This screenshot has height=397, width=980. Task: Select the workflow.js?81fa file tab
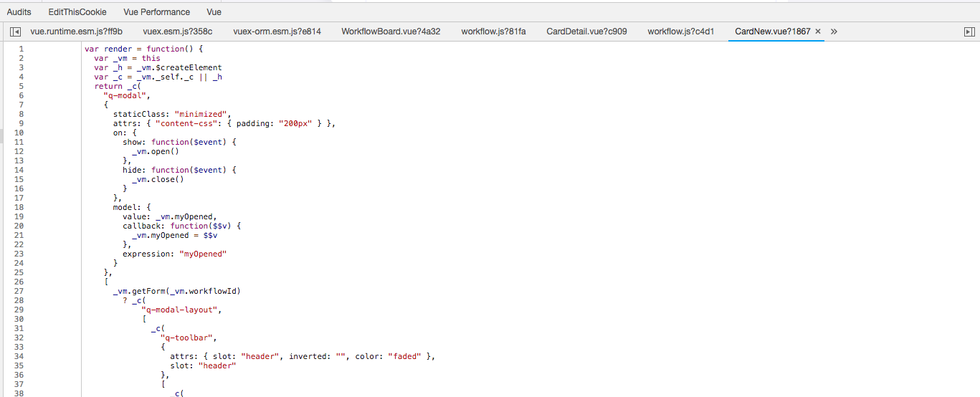(x=493, y=32)
